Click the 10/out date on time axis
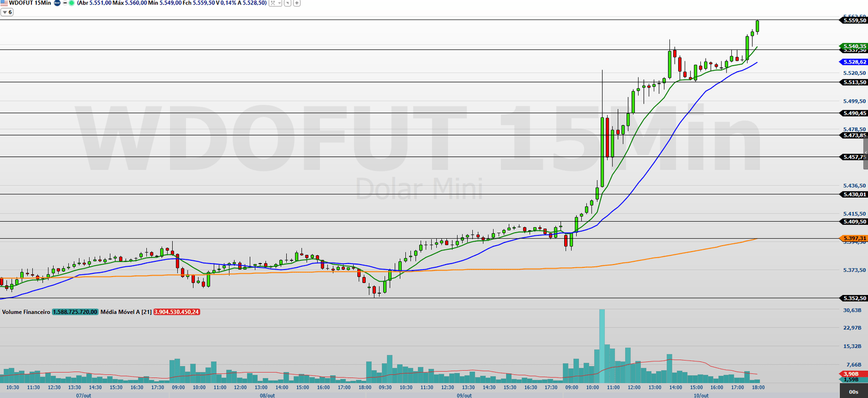 click(x=701, y=395)
